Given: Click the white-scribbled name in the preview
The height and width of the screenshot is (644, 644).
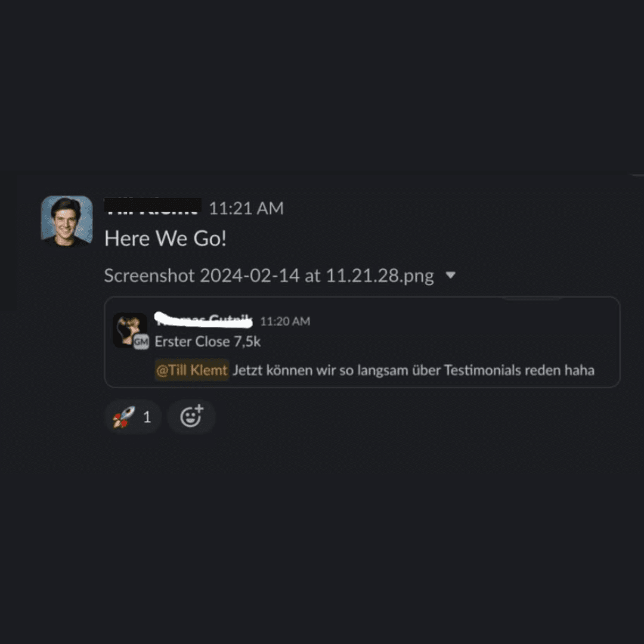Looking at the screenshot, I should point(204,320).
